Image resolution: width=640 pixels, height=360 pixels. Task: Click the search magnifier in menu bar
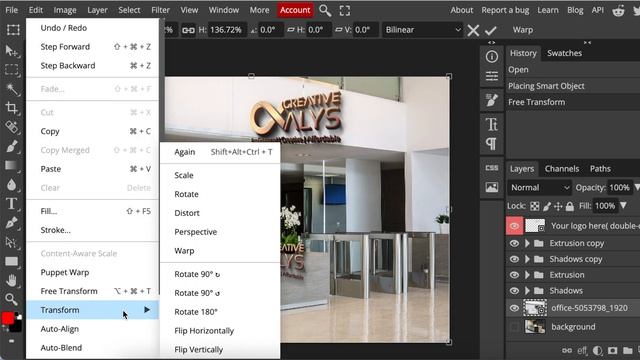325,10
